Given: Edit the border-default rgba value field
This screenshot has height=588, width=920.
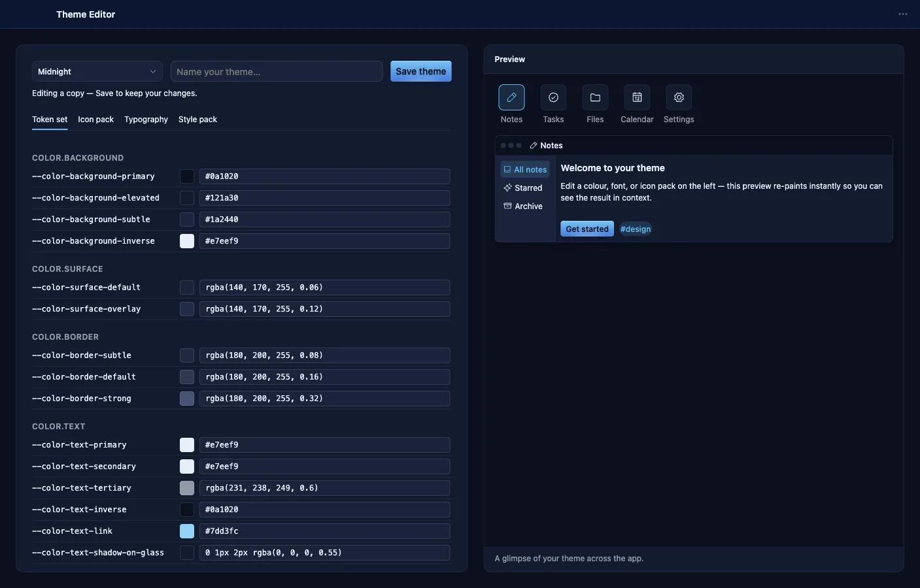Looking at the screenshot, I should 324,377.
